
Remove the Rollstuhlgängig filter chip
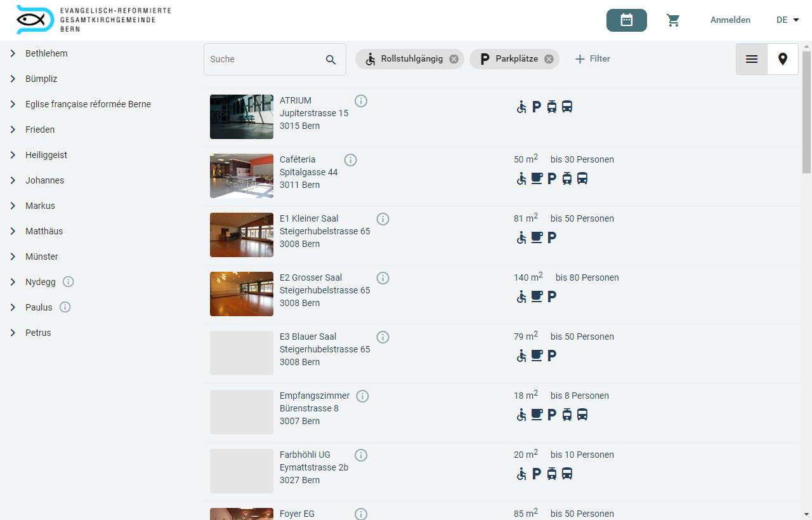[454, 59]
